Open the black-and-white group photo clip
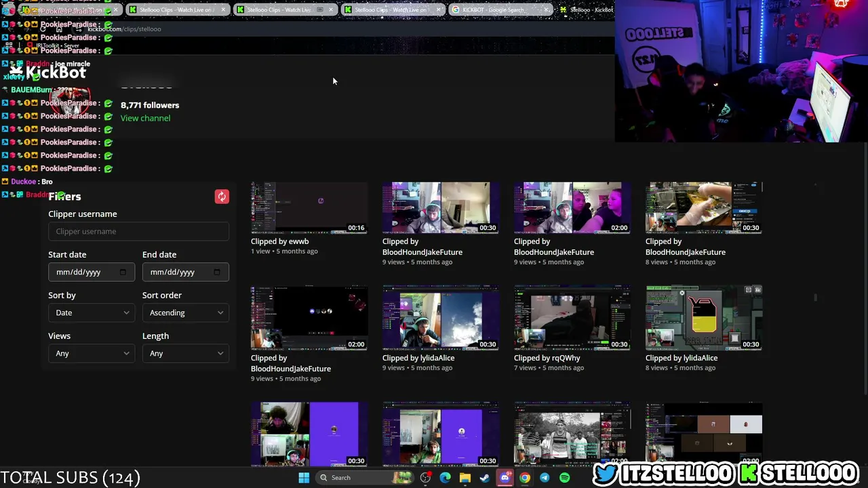Screen dimensions: 868x488 click(572, 434)
